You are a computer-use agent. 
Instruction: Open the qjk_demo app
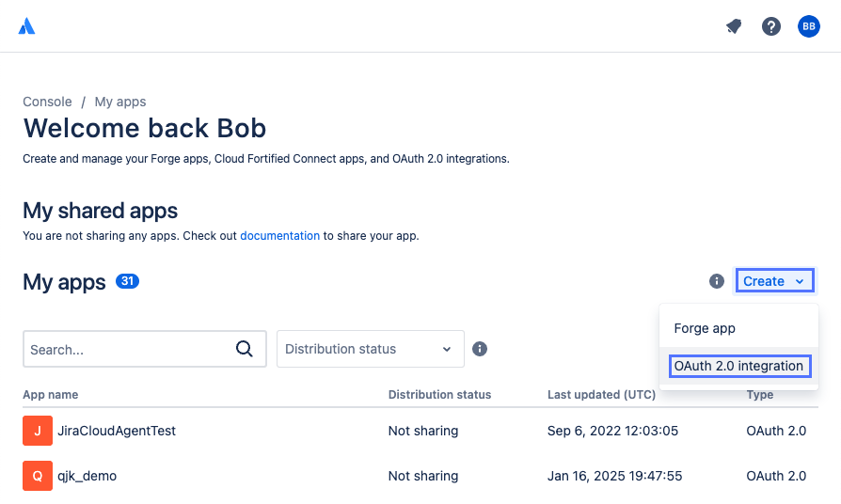point(87,476)
